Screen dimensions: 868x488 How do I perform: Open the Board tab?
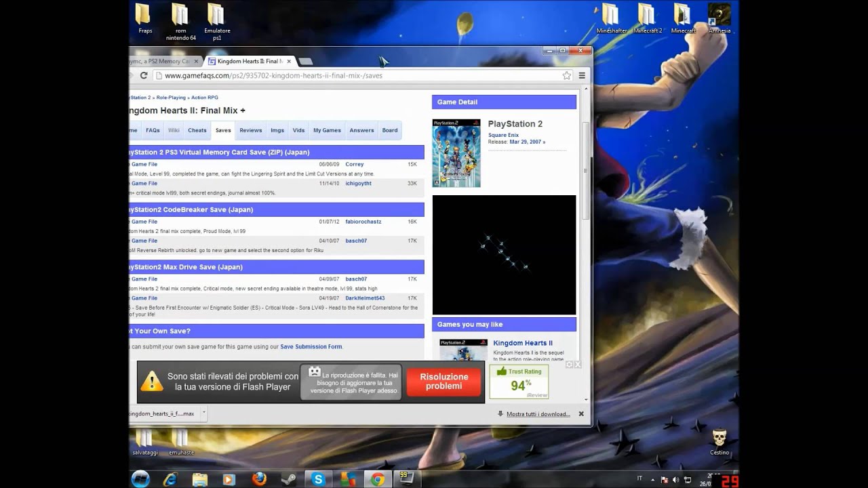(x=390, y=130)
